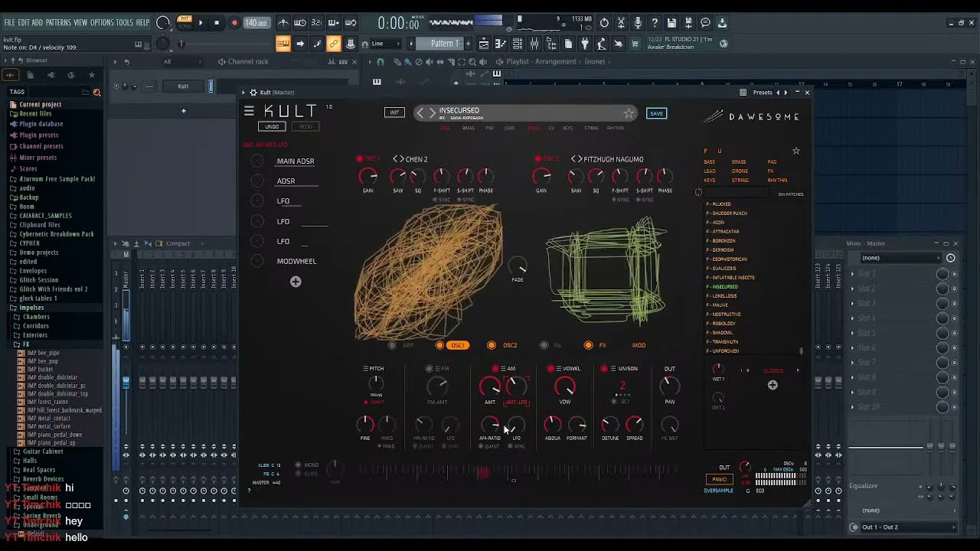Click the undo history clock icon
Screen dimensions: 980x551
tap(604, 23)
